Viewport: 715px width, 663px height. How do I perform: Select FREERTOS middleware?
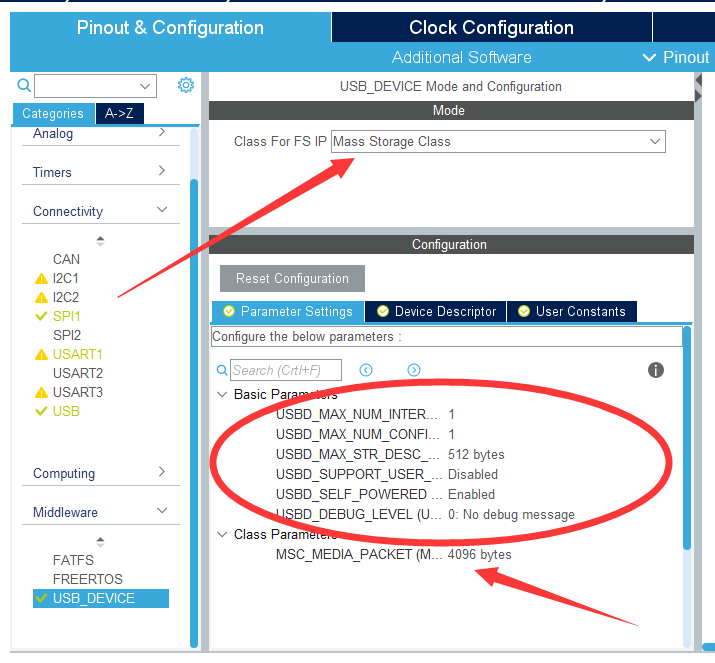(x=88, y=579)
